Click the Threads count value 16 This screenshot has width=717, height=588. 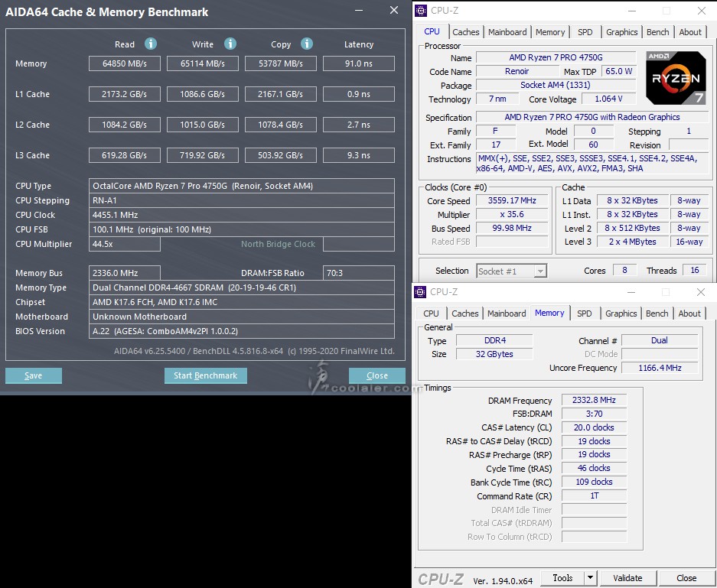point(695,271)
